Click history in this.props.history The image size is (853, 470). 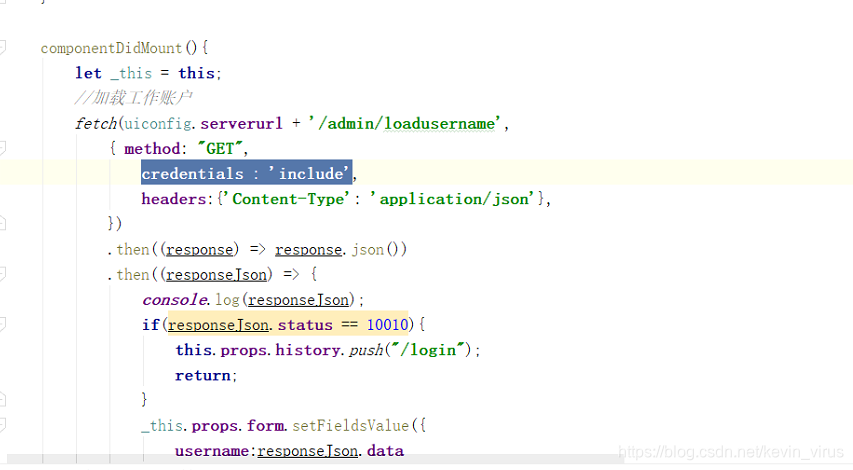308,350
